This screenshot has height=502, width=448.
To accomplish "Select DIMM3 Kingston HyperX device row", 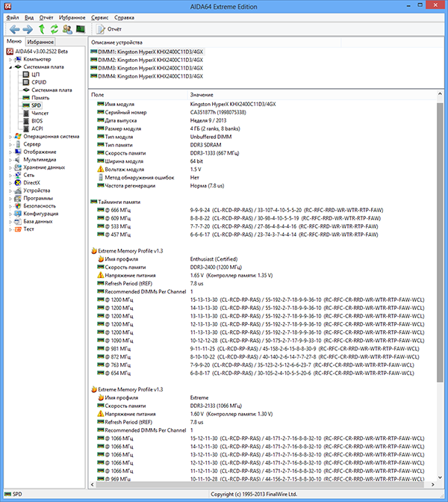I will click(x=147, y=68).
